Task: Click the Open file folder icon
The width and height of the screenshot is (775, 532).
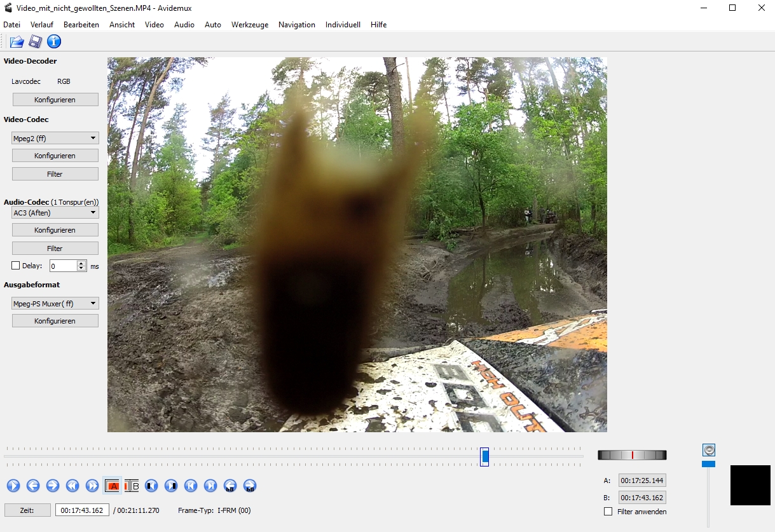Action: click(17, 42)
